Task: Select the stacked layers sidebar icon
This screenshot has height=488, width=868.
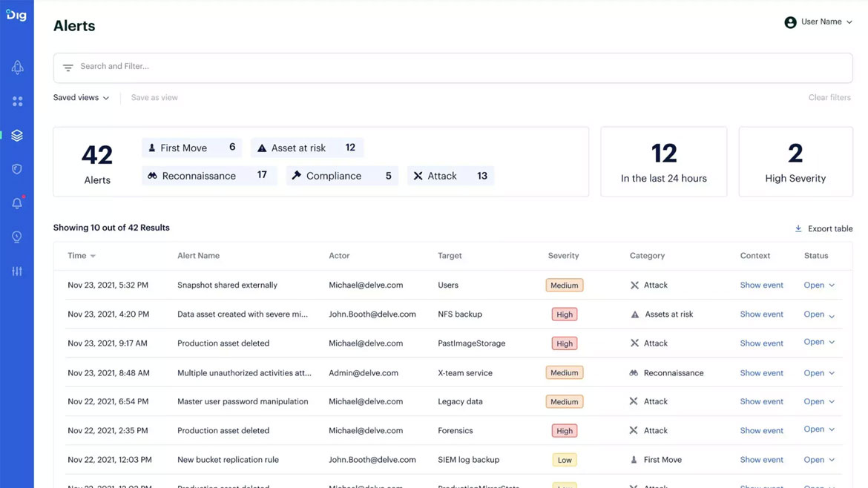Action: click(x=17, y=136)
